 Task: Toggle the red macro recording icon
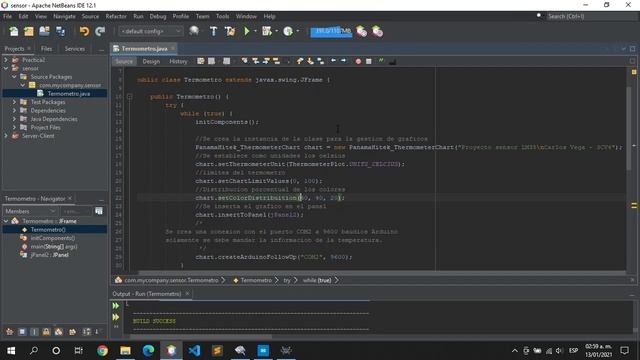(x=358, y=61)
